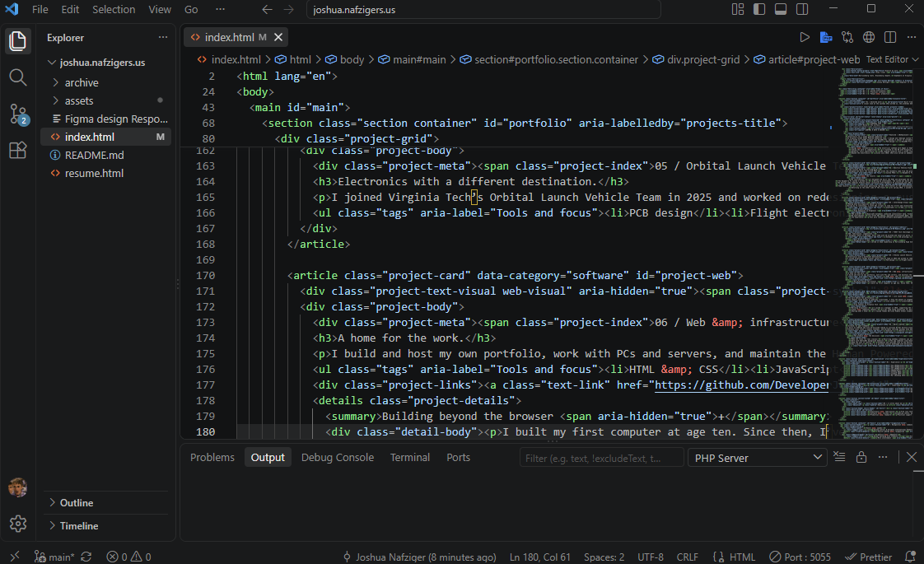Click the output Filter input field
The height and width of the screenshot is (564, 924).
coord(602,458)
